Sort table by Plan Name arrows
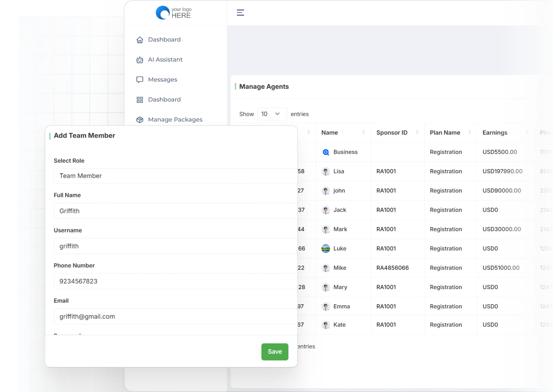This screenshot has height=392, width=553. (x=470, y=132)
